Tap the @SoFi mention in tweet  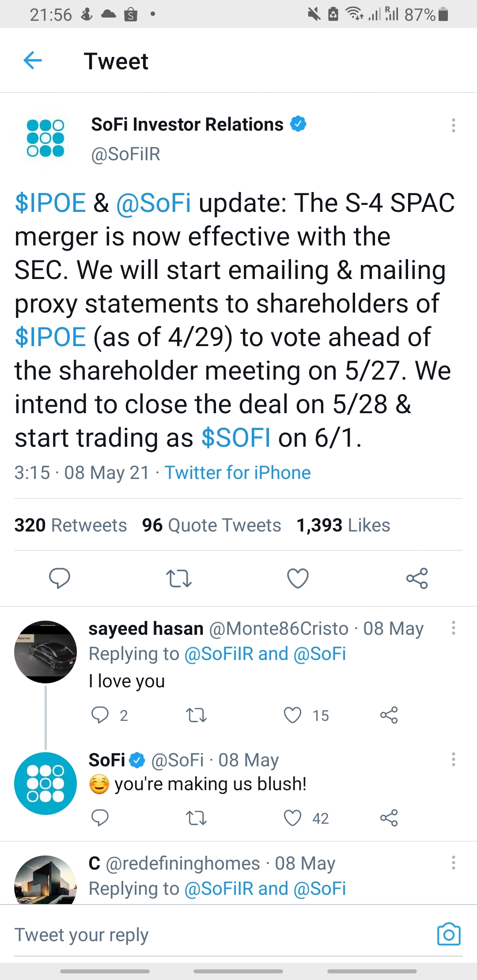153,203
